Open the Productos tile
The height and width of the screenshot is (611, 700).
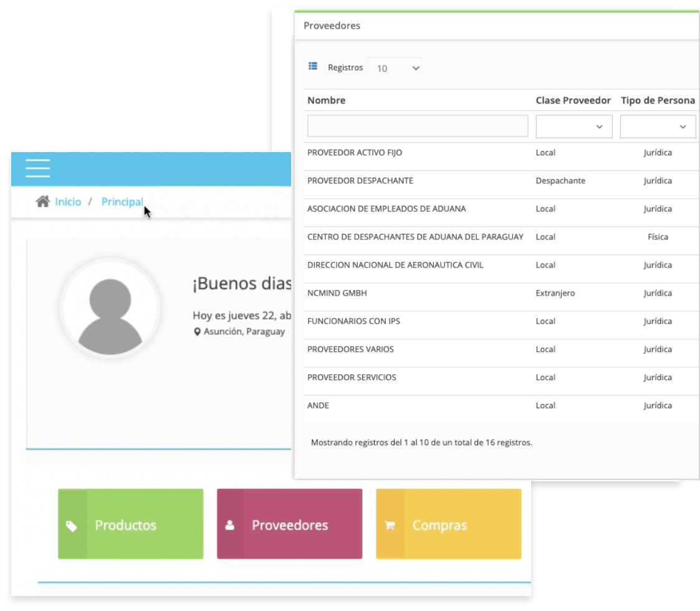point(130,524)
